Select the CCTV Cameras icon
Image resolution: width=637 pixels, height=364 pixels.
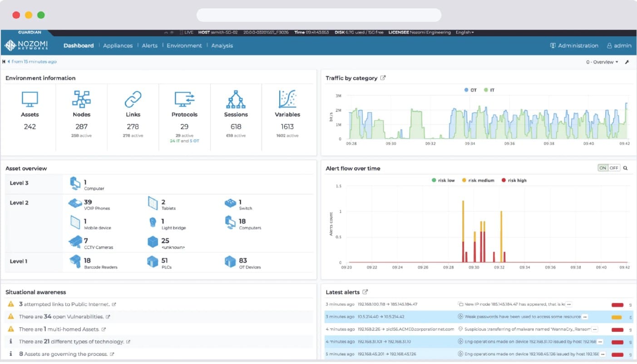pyautogui.click(x=75, y=242)
